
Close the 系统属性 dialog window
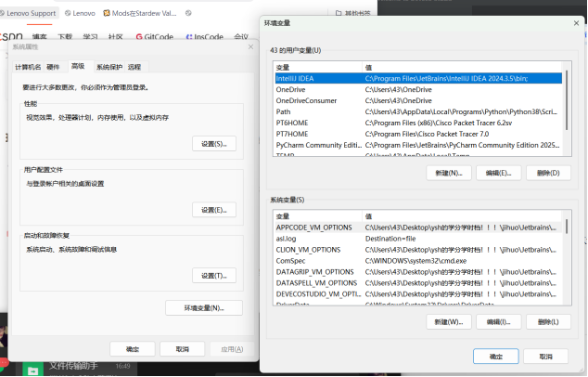(x=251, y=47)
